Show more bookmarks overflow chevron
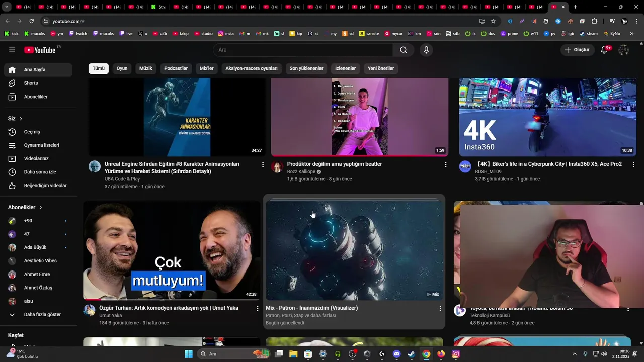Image resolution: width=644 pixels, height=362 pixels. click(x=632, y=34)
